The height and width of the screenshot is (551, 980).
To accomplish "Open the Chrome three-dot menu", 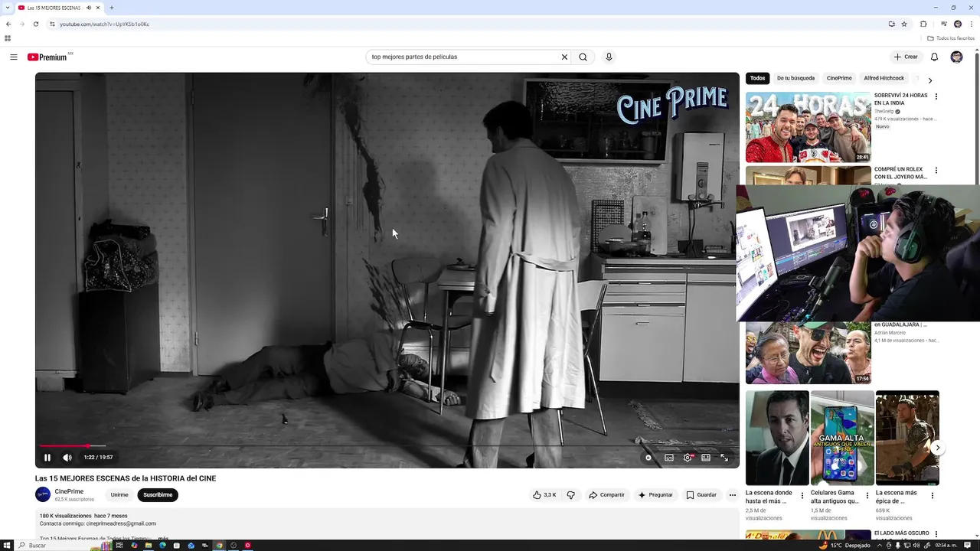I will (x=972, y=24).
